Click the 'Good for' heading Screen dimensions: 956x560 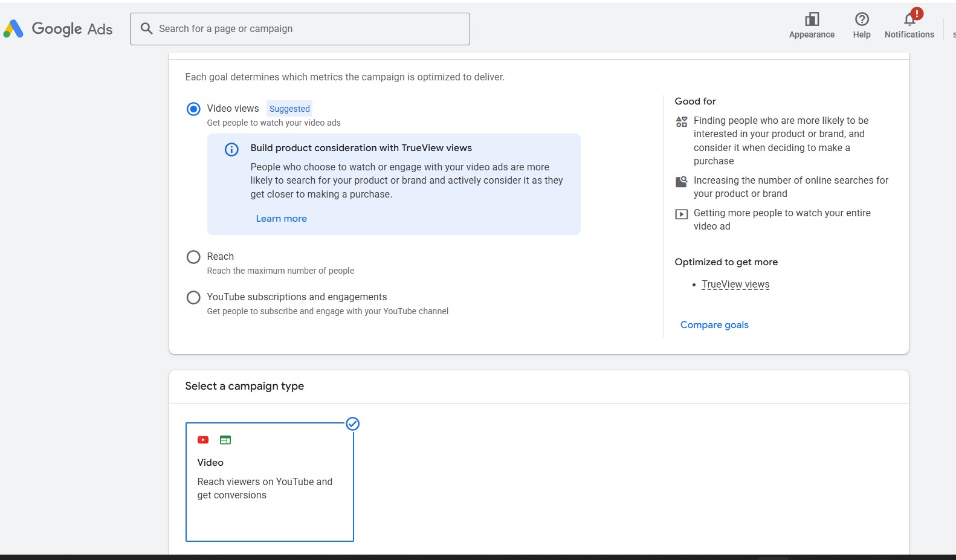695,101
